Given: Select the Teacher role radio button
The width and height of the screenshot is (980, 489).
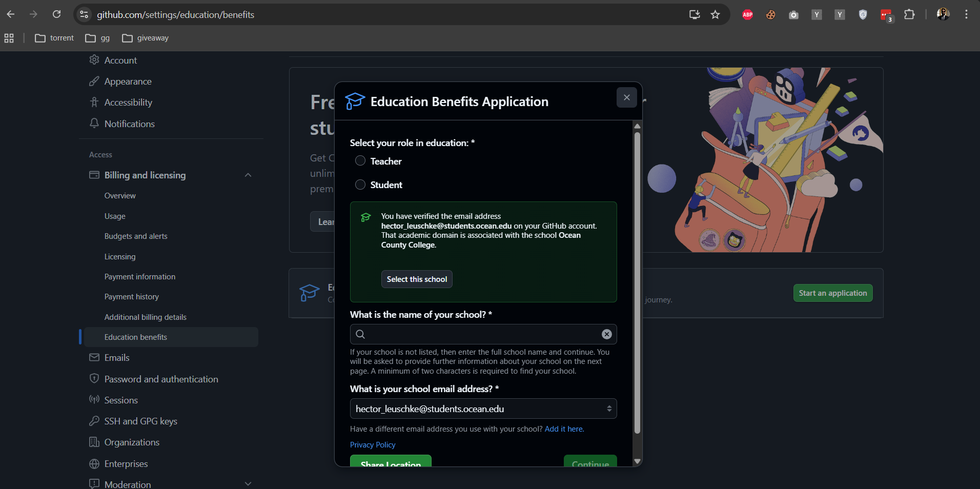Looking at the screenshot, I should tap(360, 161).
